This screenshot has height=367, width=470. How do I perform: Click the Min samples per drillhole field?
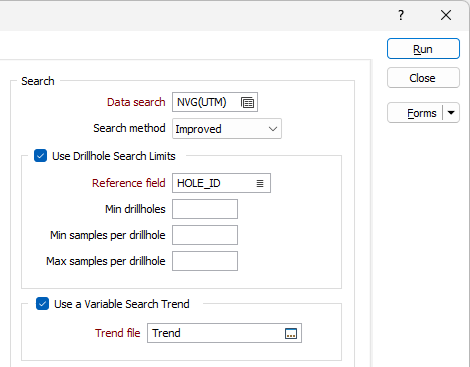205,235
